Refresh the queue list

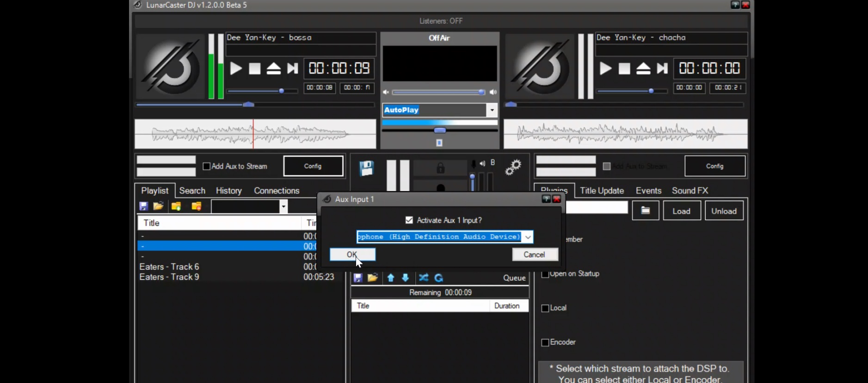click(439, 278)
